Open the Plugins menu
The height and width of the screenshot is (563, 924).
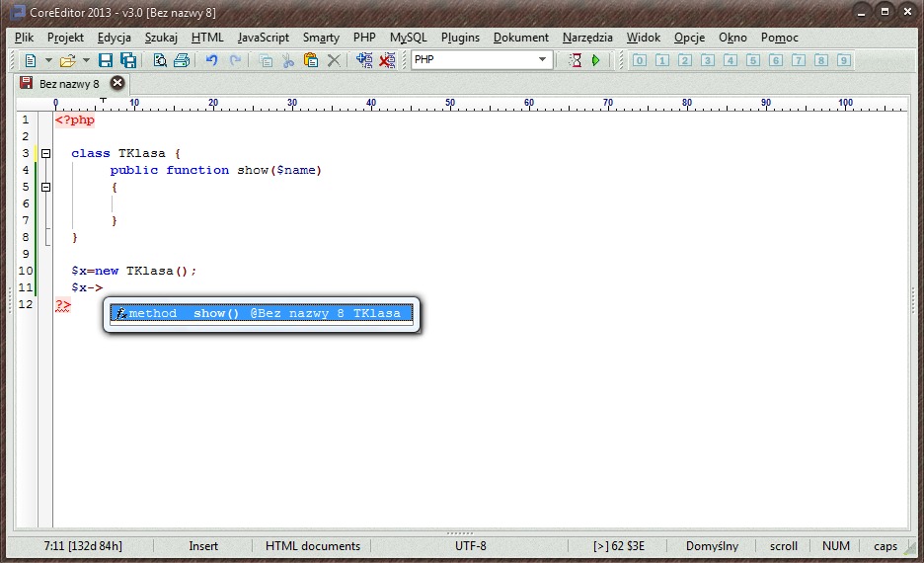(460, 38)
